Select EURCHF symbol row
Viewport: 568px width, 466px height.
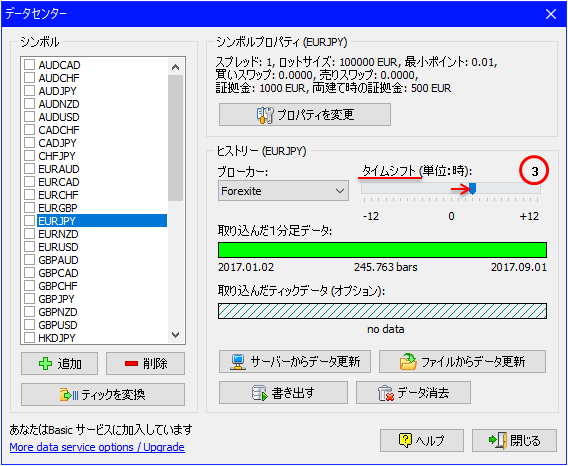tap(58, 195)
